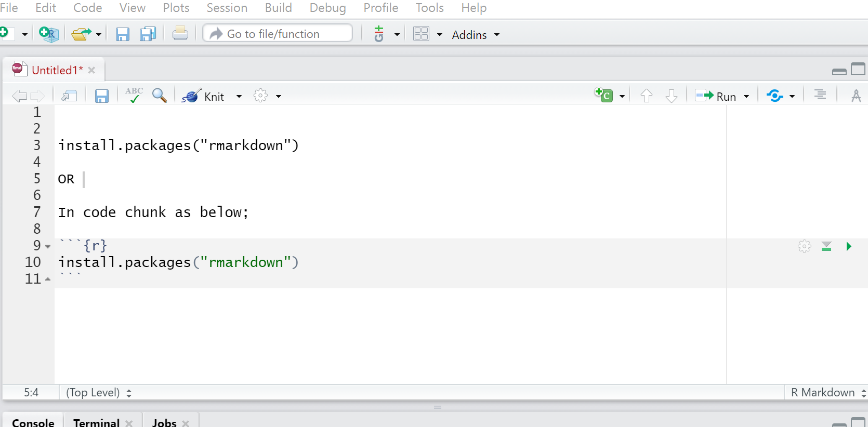This screenshot has width=868, height=427.
Task: Close the Untitled1 tab
Action: [x=91, y=70]
